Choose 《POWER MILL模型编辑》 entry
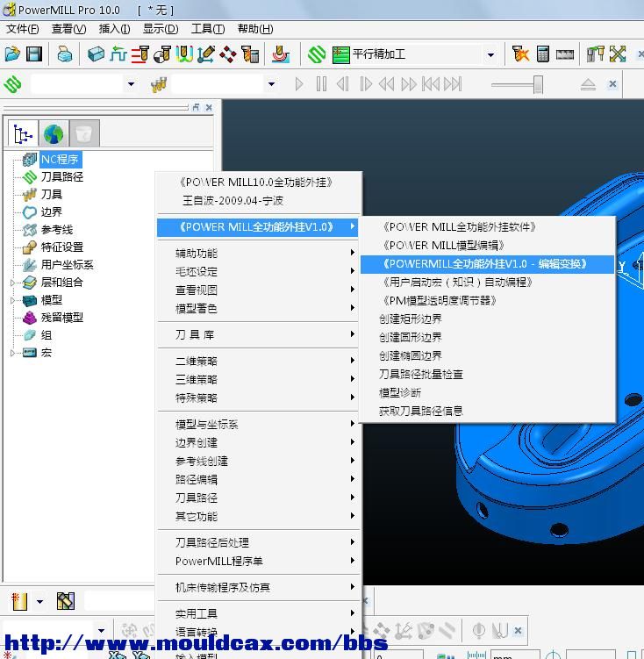644x659 pixels. pyautogui.click(x=488, y=245)
